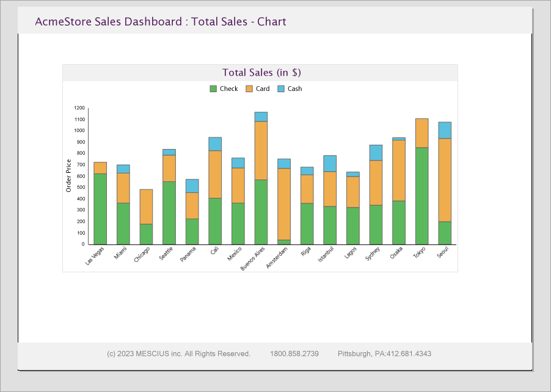
Task: Click the blue Cash segment for Sydney
Action: pyautogui.click(x=376, y=153)
